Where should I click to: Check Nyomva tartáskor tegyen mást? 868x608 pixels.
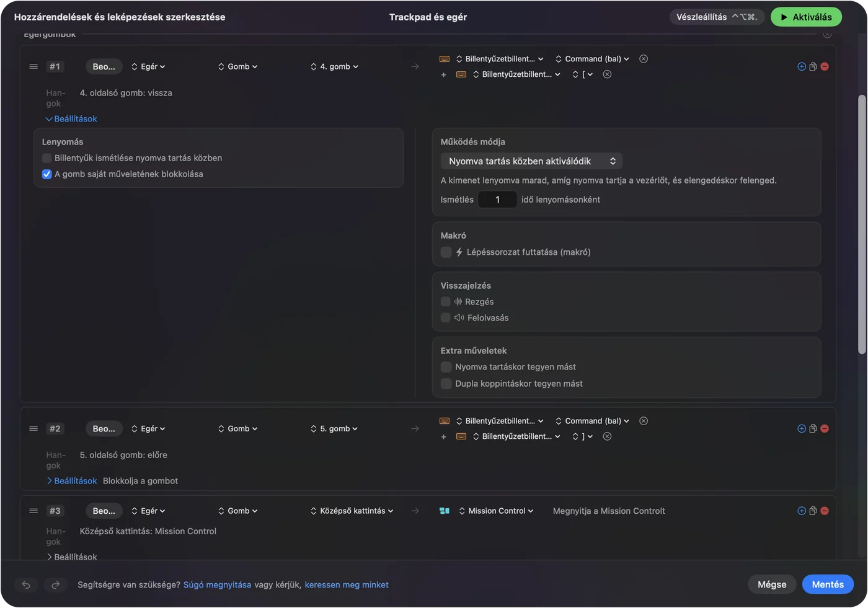click(x=446, y=367)
